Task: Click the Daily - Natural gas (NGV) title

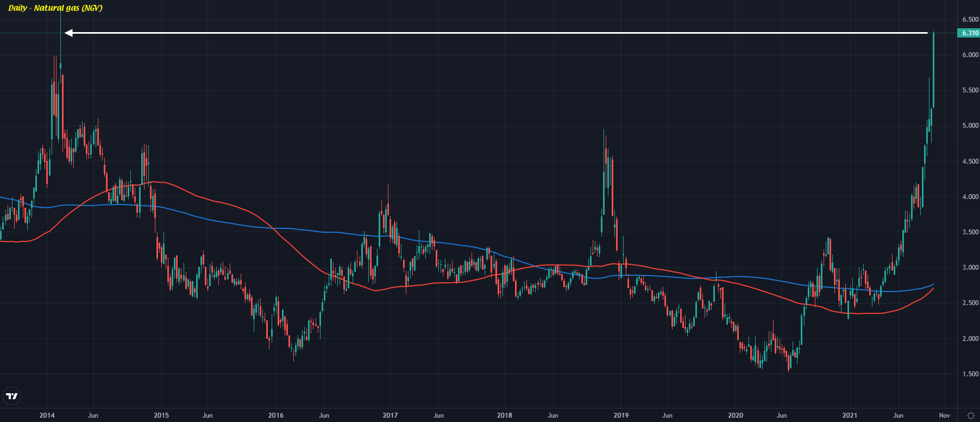Action: [x=55, y=8]
